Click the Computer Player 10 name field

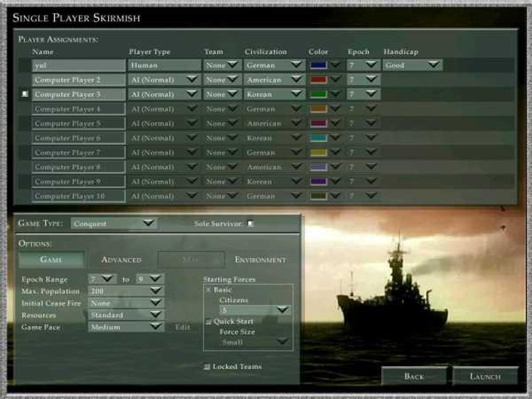pyautogui.click(x=79, y=196)
